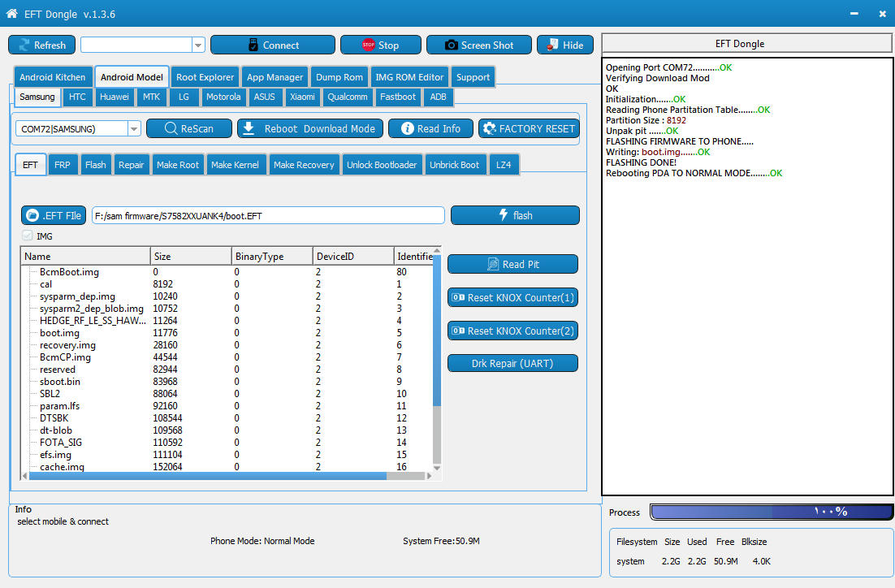
Task: Click the EFT file path field
Action: tap(268, 216)
